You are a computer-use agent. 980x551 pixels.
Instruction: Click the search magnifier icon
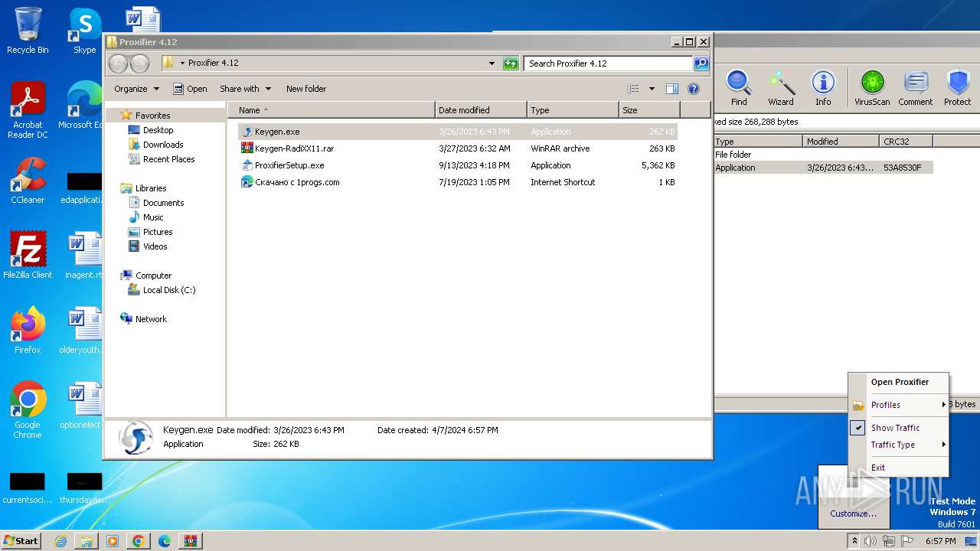[701, 64]
